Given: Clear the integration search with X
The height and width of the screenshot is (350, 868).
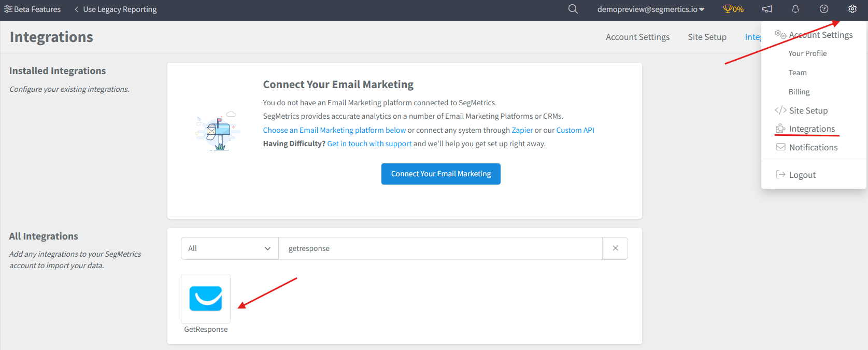Looking at the screenshot, I should 615,248.
